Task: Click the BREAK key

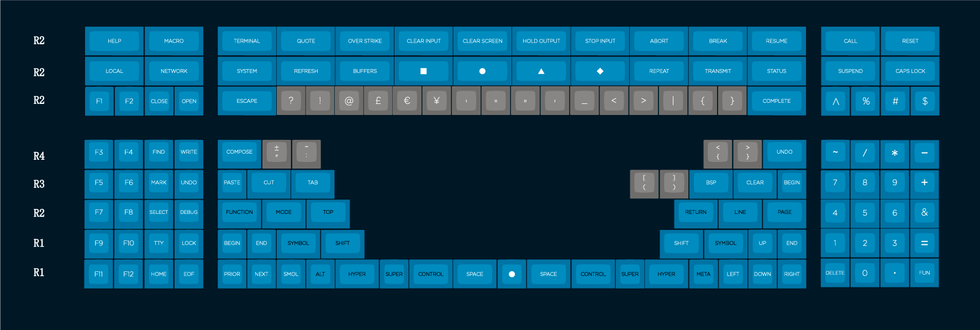Action: (718, 41)
